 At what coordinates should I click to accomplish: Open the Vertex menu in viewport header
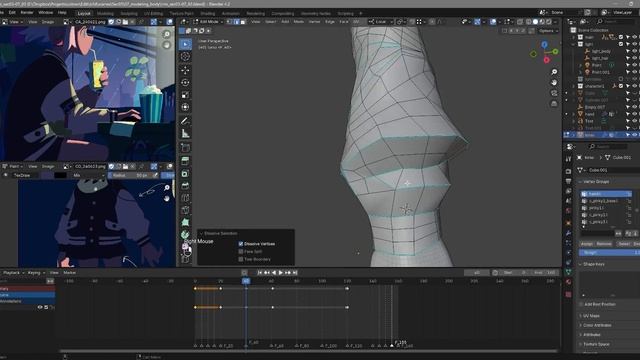(x=314, y=22)
